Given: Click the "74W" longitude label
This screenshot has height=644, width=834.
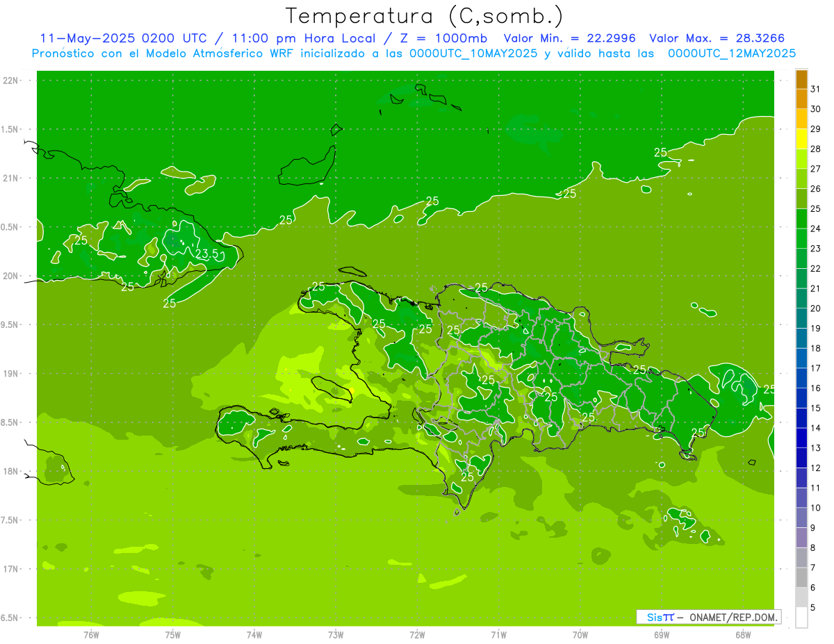Looking at the screenshot, I should (254, 634).
